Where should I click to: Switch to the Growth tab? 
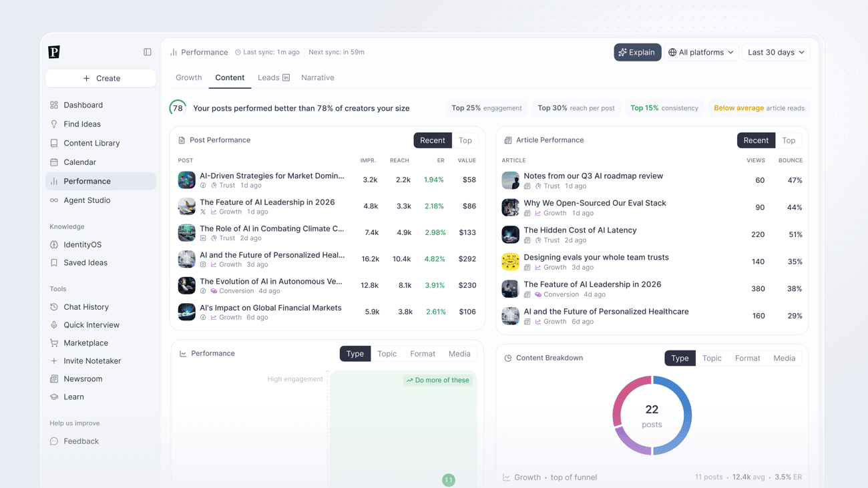pyautogui.click(x=189, y=78)
